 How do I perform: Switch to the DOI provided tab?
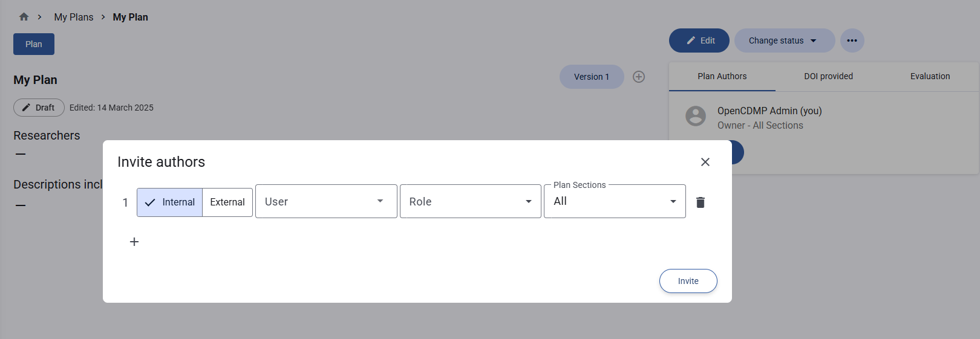(x=828, y=76)
